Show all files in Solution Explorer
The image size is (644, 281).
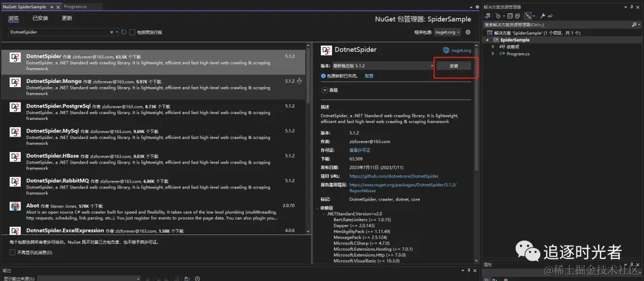click(518, 16)
